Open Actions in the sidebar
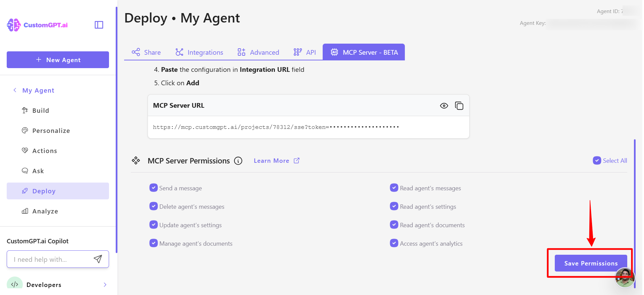This screenshot has width=644, height=295. [x=58, y=151]
